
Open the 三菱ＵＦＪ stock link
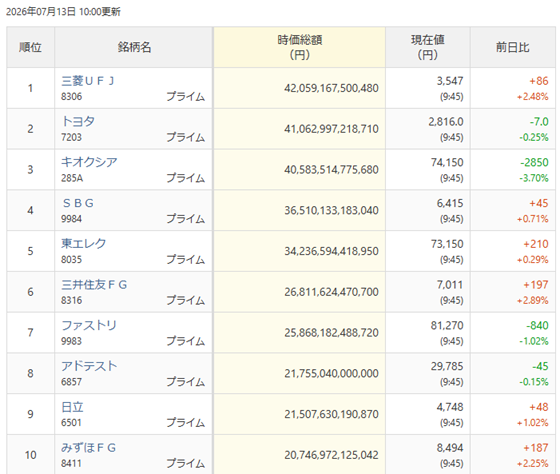tap(88, 81)
